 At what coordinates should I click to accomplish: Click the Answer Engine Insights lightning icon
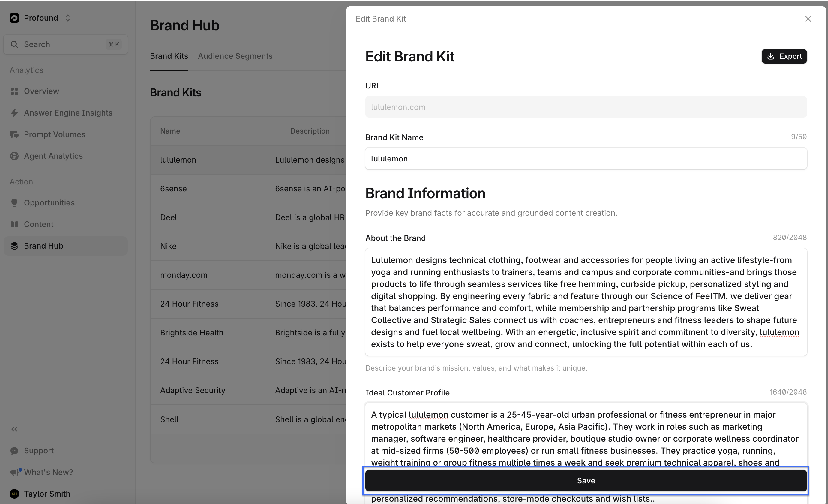[14, 112]
